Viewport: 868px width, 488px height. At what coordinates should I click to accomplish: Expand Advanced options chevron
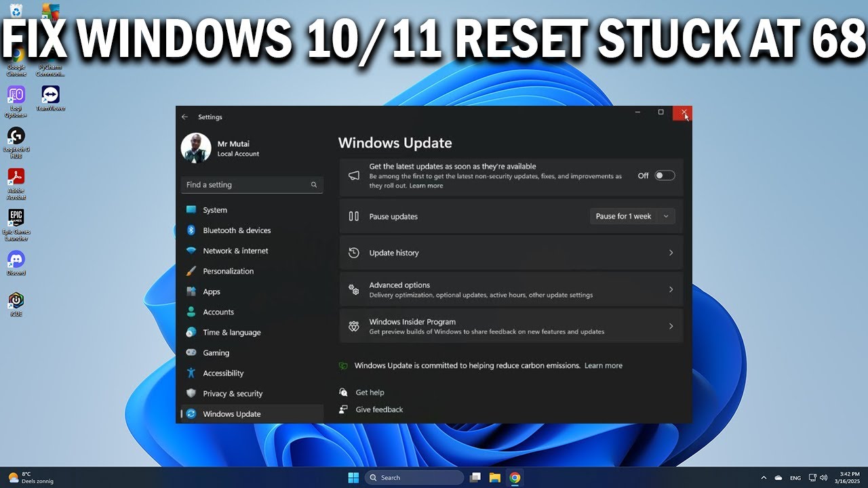tap(671, 289)
